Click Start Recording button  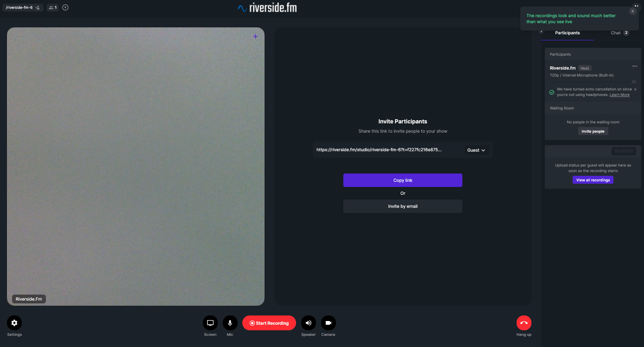pos(269,323)
